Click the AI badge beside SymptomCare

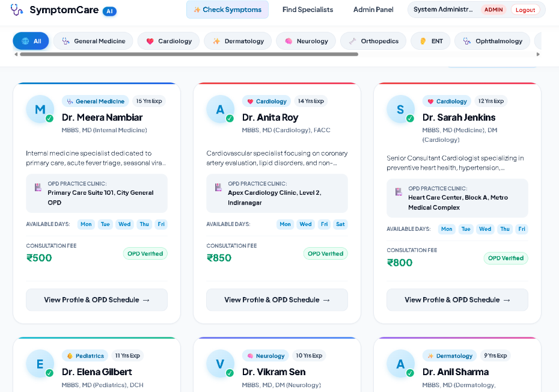(109, 11)
